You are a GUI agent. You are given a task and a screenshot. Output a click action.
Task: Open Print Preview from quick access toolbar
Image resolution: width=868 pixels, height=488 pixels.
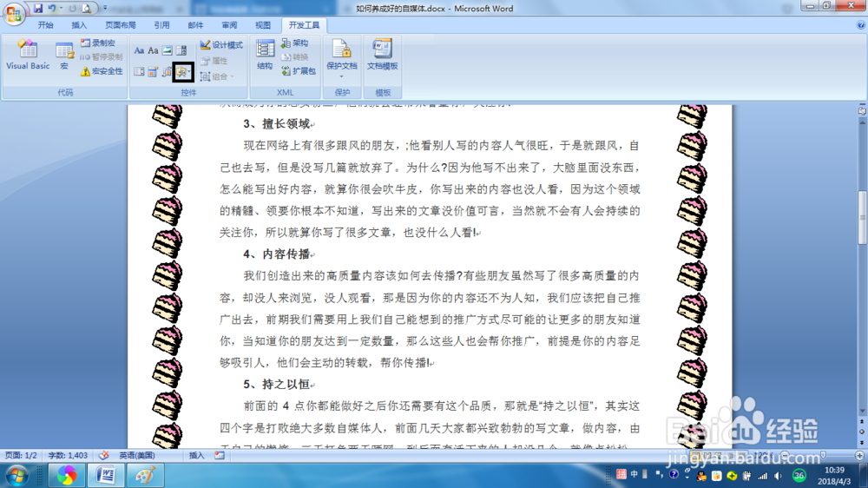click(87, 9)
